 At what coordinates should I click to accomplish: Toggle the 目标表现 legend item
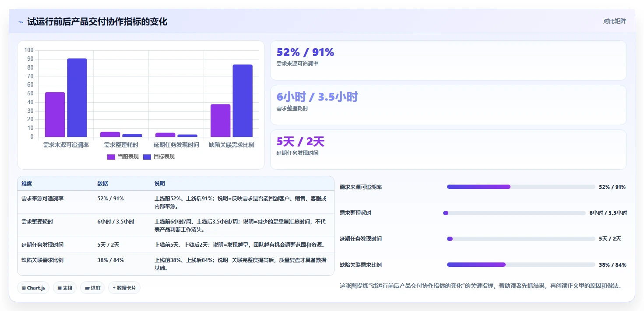click(x=159, y=157)
